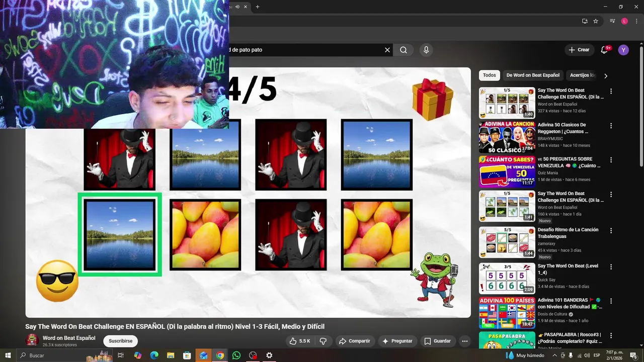Open options for 'Say The Word On Beat (Level 1_4)'
Screen dimensions: 644x362
611,267
